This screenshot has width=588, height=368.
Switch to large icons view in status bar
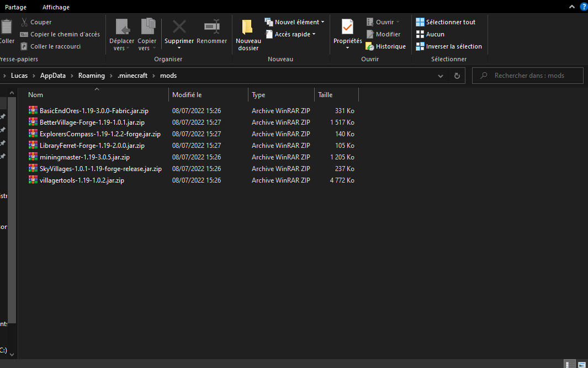tap(581, 364)
